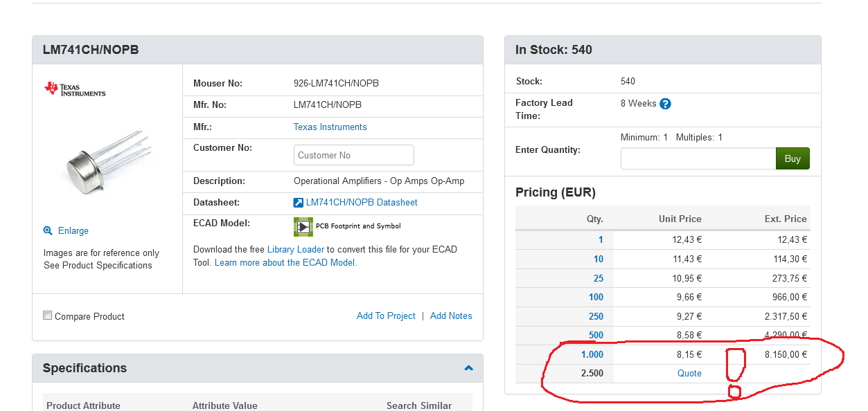Viewport: 868px width, 411px height.
Task: Collapse the Specifications panel chevron
Action: click(469, 368)
